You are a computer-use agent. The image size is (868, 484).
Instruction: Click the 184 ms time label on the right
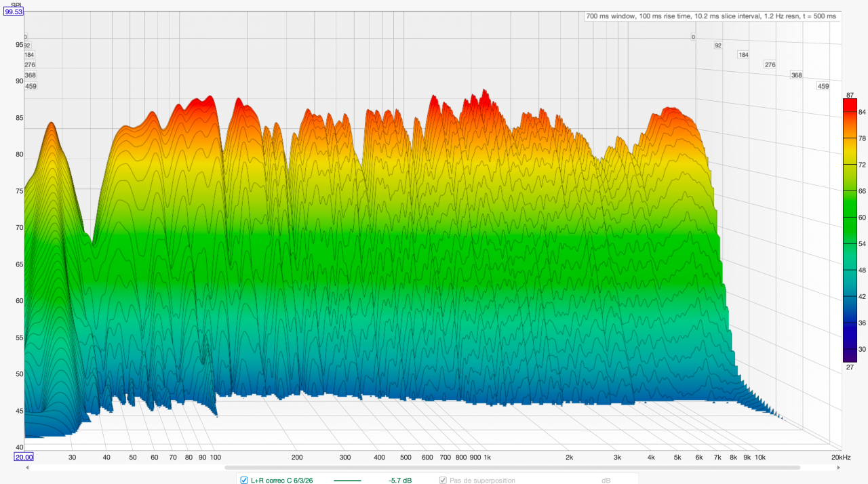743,55
